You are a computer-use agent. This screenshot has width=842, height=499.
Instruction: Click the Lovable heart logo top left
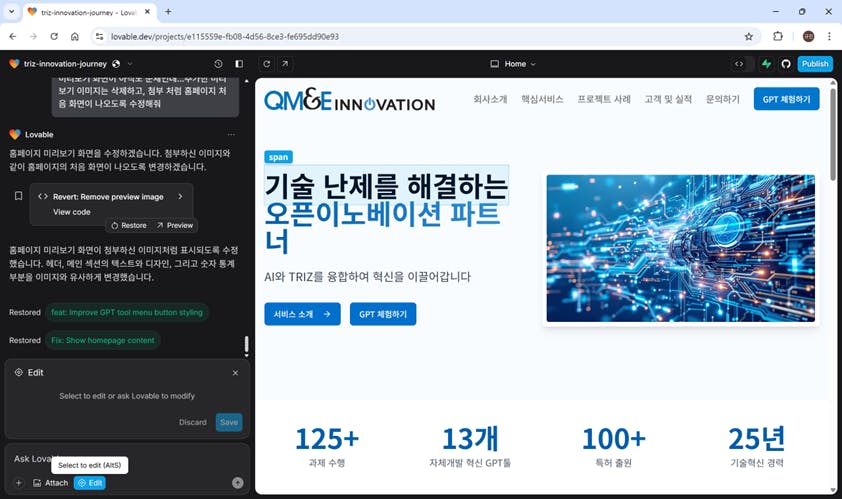pyautogui.click(x=14, y=63)
